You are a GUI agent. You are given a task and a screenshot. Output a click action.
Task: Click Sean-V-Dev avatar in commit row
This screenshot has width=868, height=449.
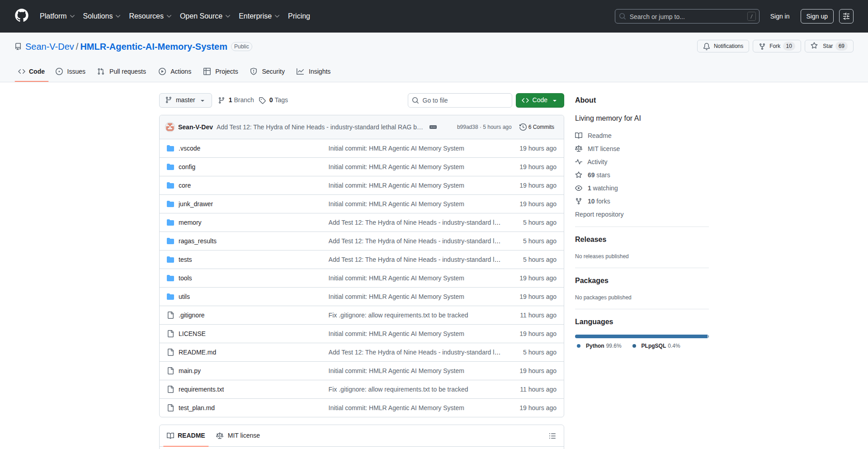coord(170,127)
